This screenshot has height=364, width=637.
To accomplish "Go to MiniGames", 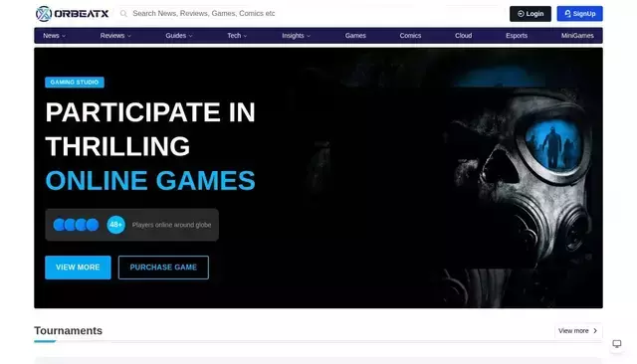I will click(577, 36).
